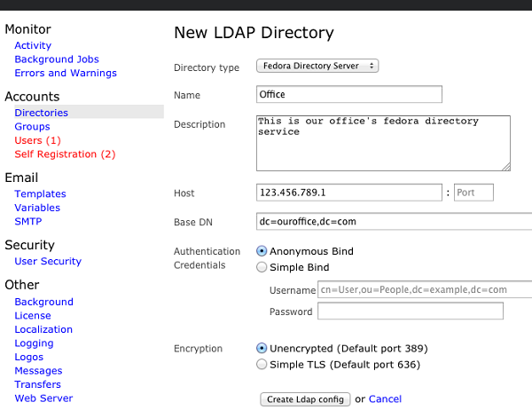
Task: Click the description textarea resize handle
Action: (506, 167)
